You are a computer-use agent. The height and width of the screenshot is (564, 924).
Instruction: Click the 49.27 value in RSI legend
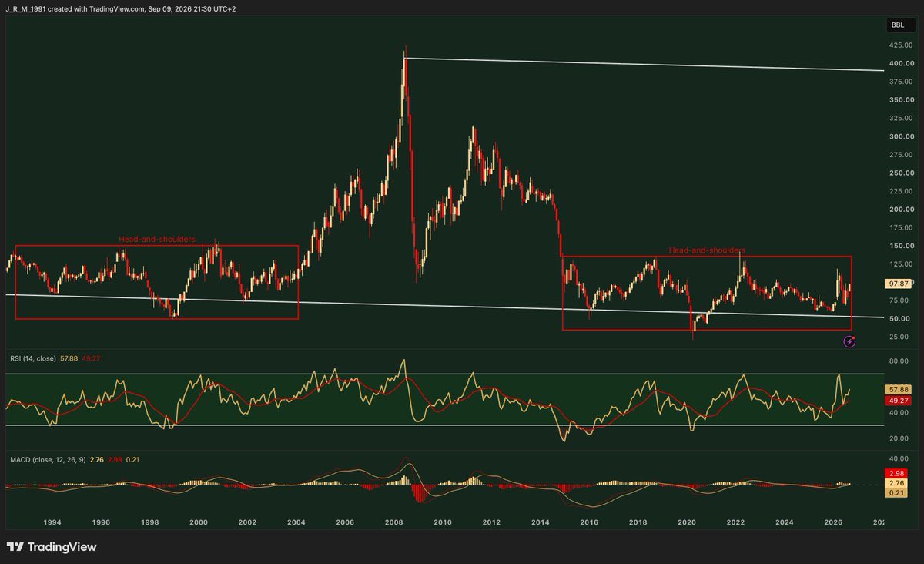(x=92, y=358)
